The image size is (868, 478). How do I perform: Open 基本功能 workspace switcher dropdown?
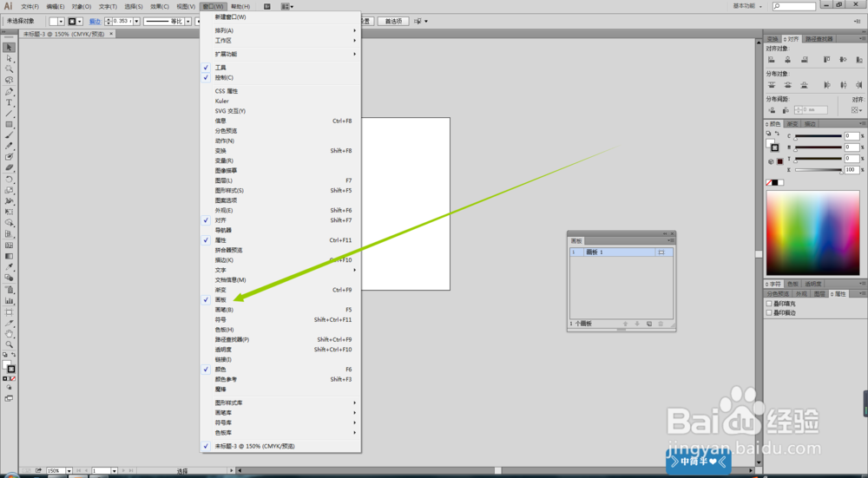pyautogui.click(x=747, y=6)
